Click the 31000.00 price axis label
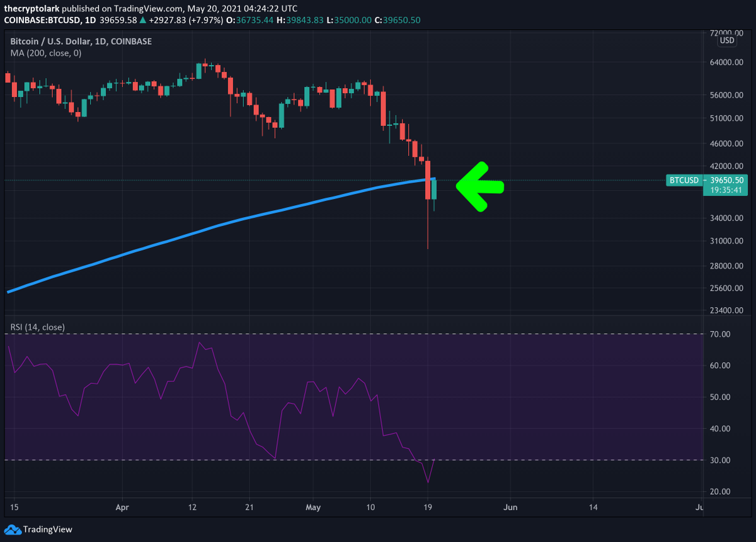756x542 pixels. [x=726, y=241]
